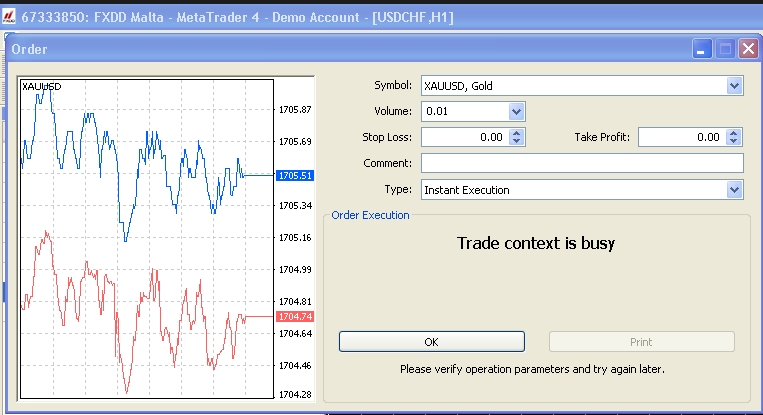The width and height of the screenshot is (763, 415).
Task: Open the Symbol dropdown showing XAUUSD, Gold
Action: [x=735, y=86]
